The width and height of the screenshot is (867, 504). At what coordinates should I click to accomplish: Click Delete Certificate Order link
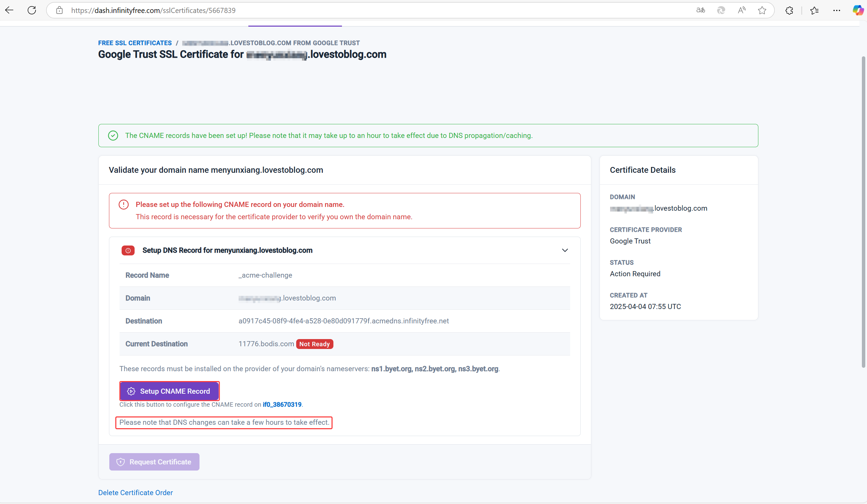point(135,492)
